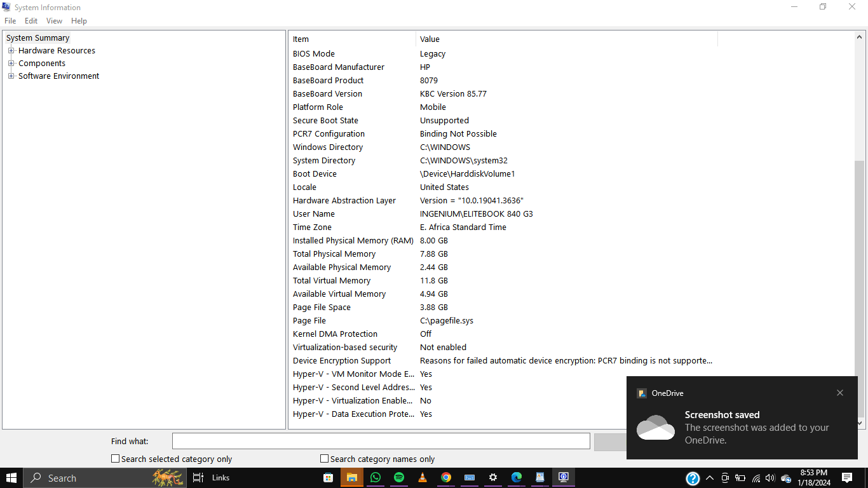
Task: Click the Find what input field
Action: point(381,441)
